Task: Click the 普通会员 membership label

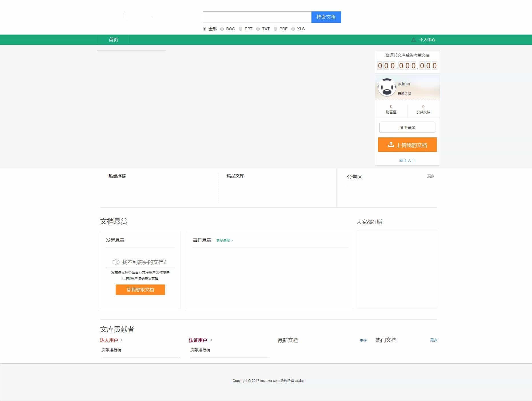Action: click(404, 93)
